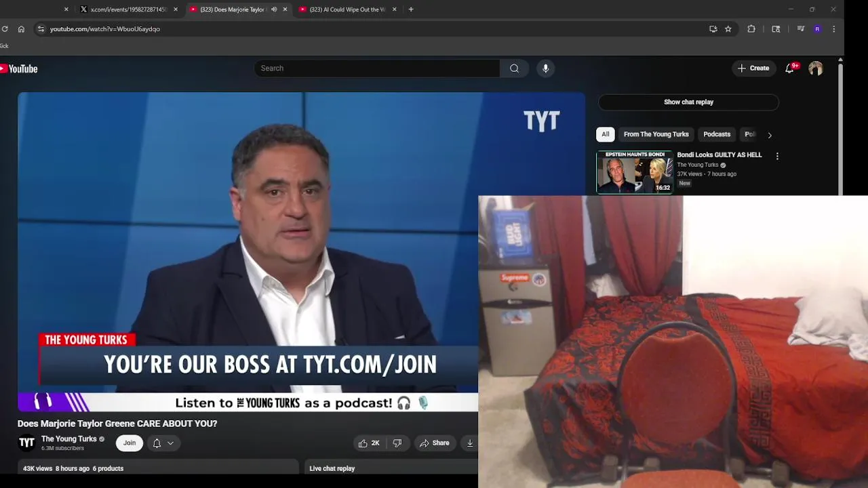
Task: Click the browser address bar URL
Action: [105, 29]
